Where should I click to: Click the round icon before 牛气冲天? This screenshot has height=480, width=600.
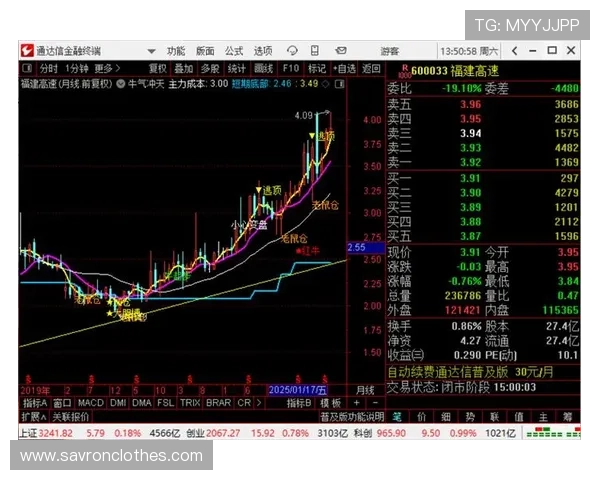[121, 85]
